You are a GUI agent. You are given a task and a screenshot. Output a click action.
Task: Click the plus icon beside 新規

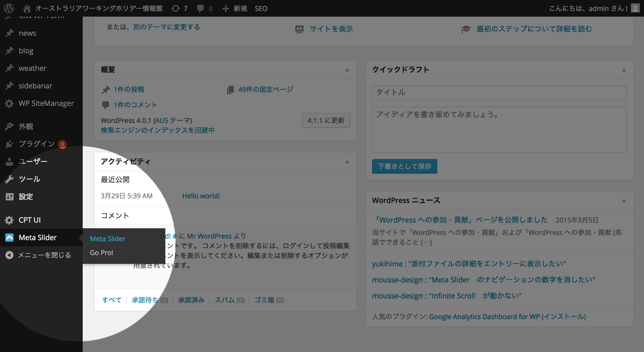[225, 9]
